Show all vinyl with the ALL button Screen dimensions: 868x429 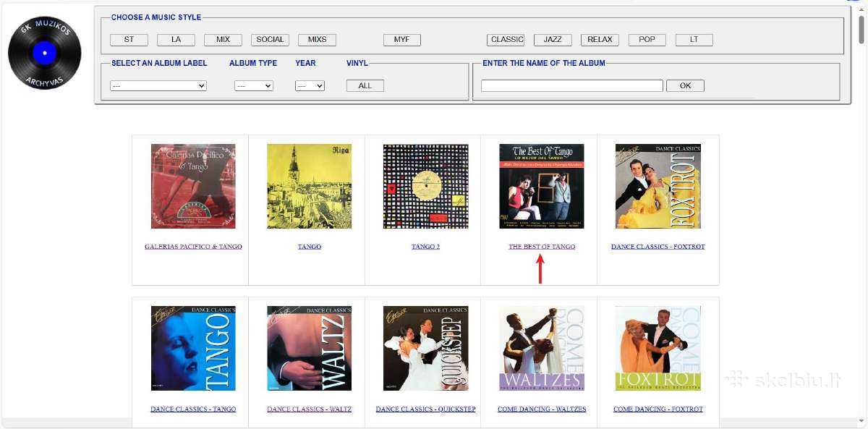[x=365, y=85]
